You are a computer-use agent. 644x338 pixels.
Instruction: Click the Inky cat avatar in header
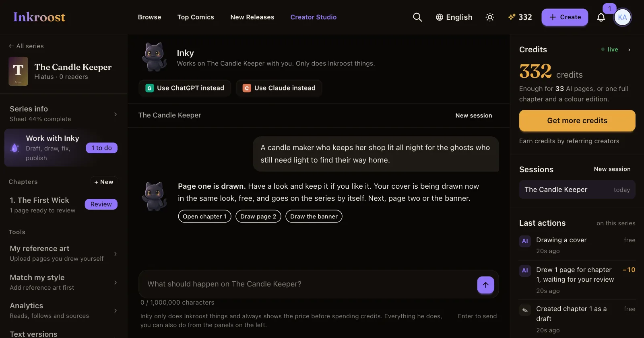154,57
